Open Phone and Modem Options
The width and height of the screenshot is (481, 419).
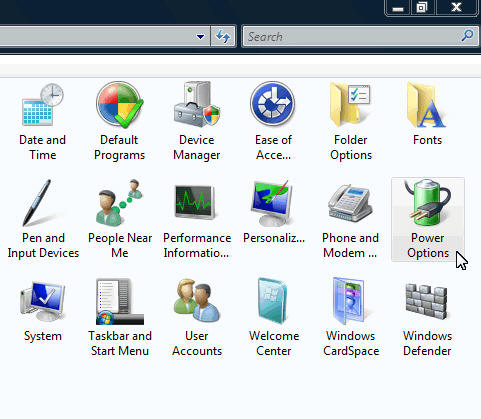click(350, 219)
